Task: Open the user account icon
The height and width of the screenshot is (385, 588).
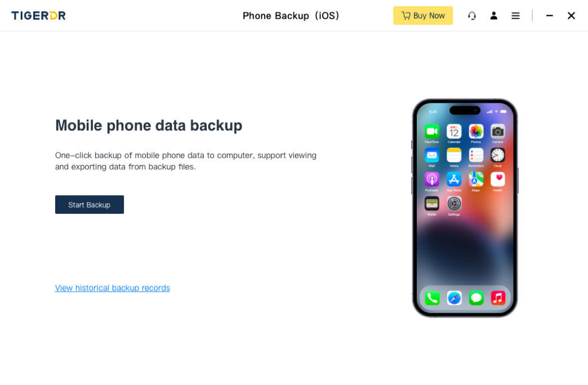Action: (x=493, y=16)
